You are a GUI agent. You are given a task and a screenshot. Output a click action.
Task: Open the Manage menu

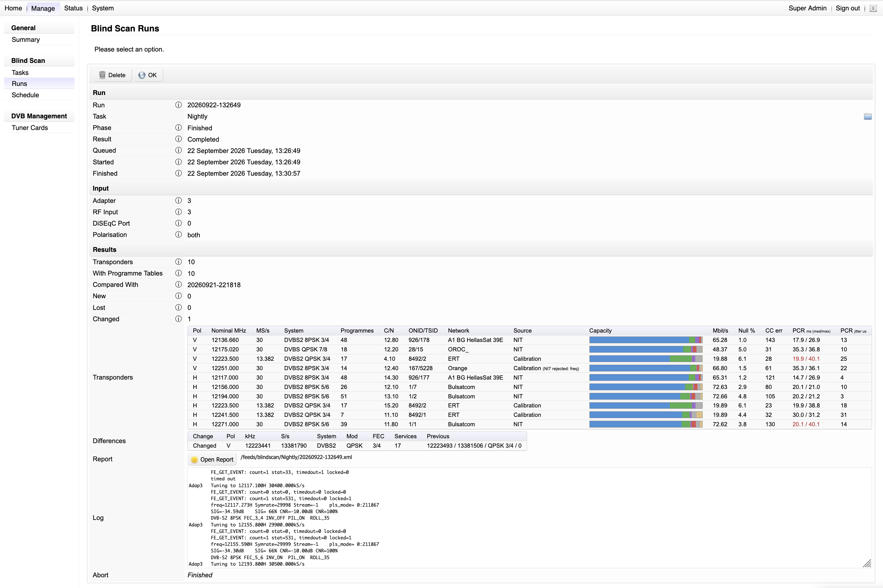43,8
